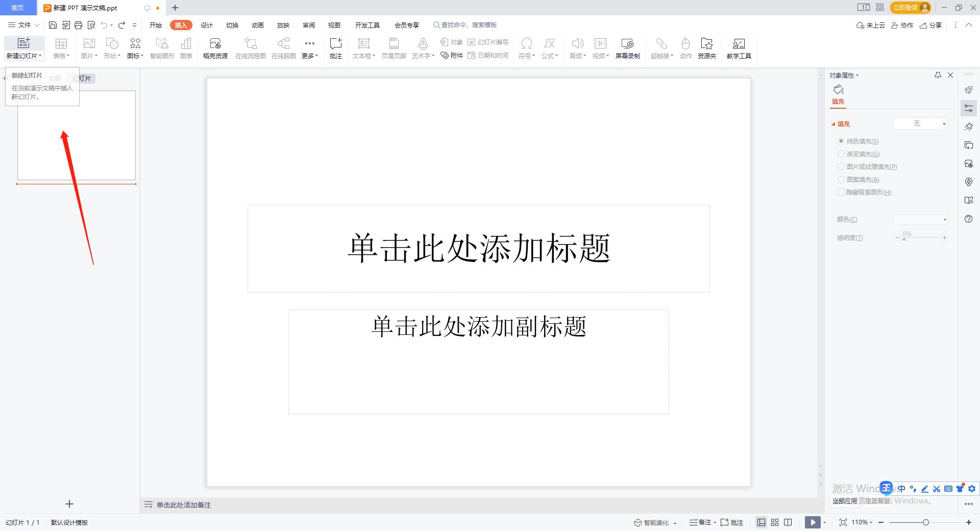
Task: Switch to the 设计 ribbon tab
Action: [x=206, y=25]
